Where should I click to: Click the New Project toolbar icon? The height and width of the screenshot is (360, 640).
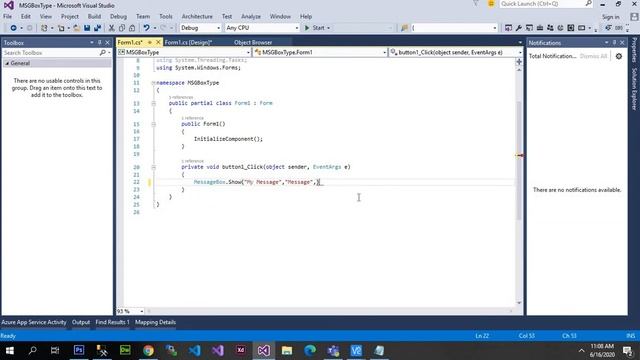tap(44, 28)
